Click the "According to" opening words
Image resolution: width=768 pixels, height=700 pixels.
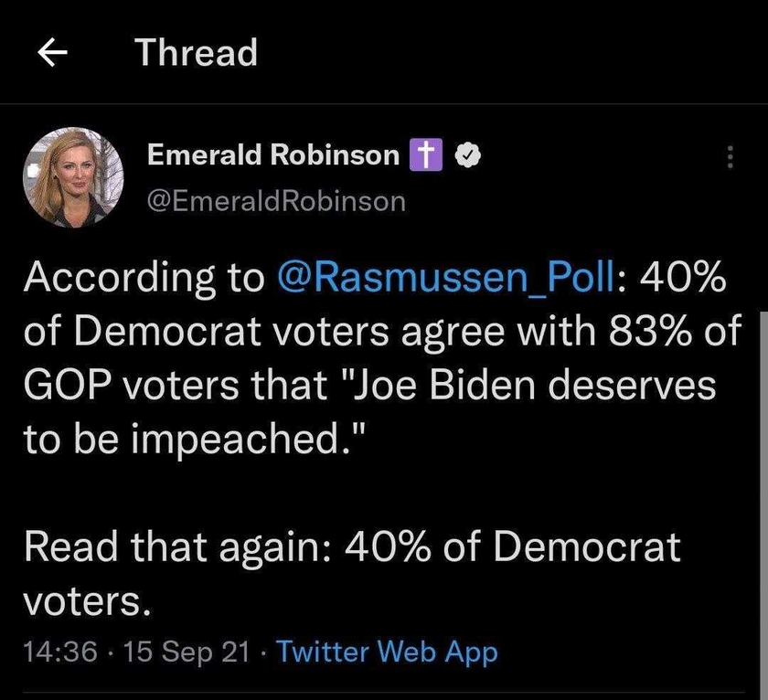coord(144,278)
